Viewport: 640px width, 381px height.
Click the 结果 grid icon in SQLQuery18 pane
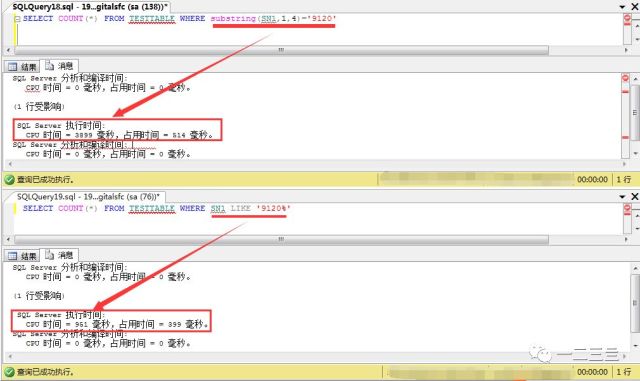[13, 67]
